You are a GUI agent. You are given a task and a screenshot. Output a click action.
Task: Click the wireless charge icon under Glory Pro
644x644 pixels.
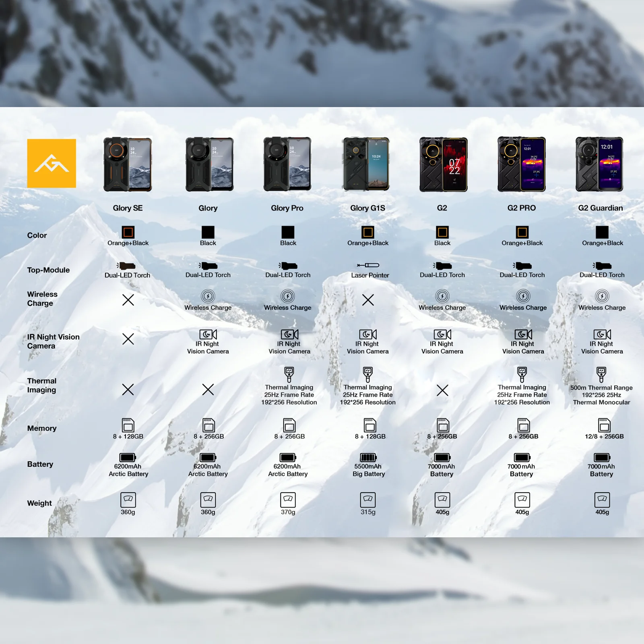pyautogui.click(x=288, y=296)
